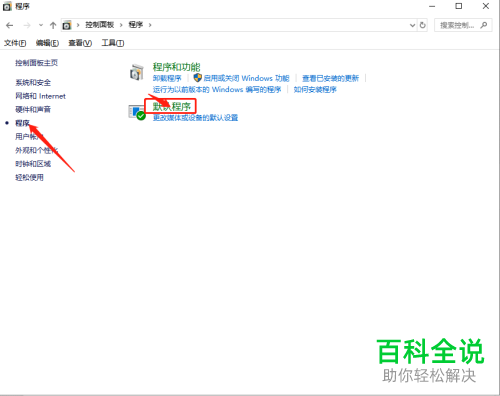Click the search Control Panel field
Image resolution: width=500 pixels, height=396 pixels.
point(463,25)
